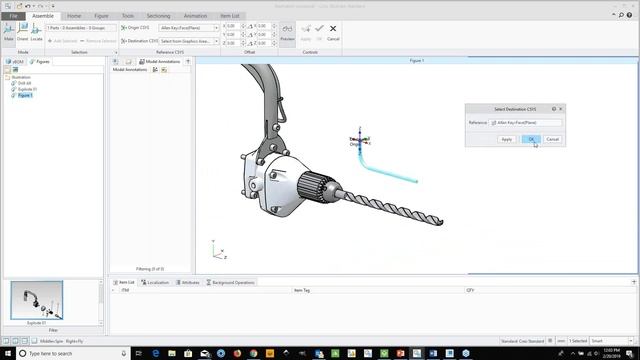Switch to the Tools ribbon tab

(x=128, y=16)
